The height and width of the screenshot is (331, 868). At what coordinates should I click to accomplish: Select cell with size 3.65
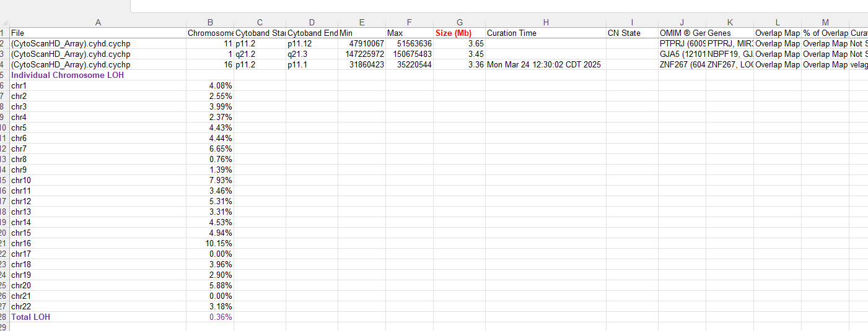[x=459, y=44]
